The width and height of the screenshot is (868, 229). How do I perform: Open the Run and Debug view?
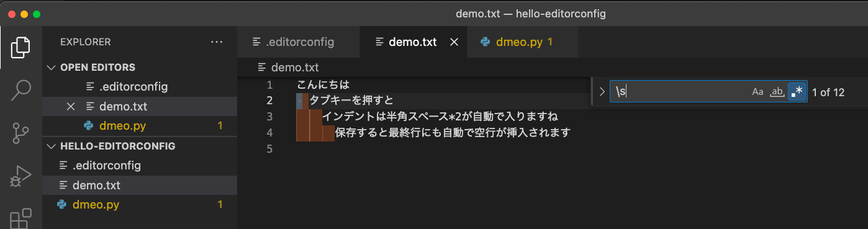click(x=20, y=176)
